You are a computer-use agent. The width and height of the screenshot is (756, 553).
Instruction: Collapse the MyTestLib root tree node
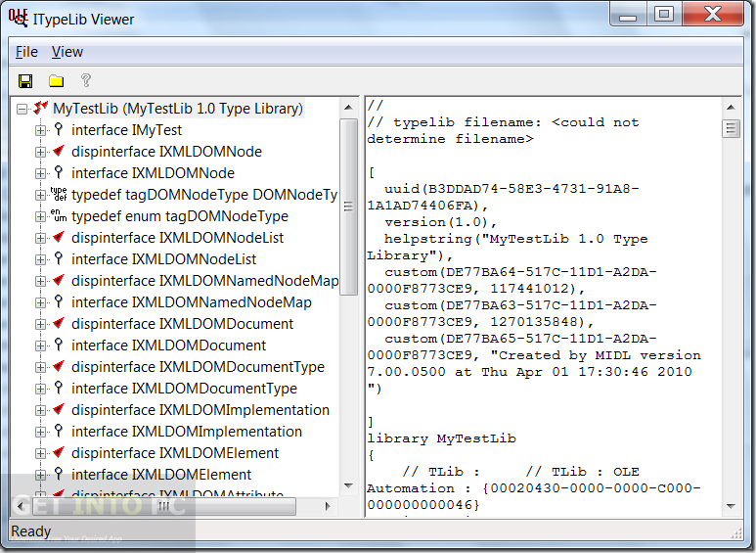coord(22,109)
